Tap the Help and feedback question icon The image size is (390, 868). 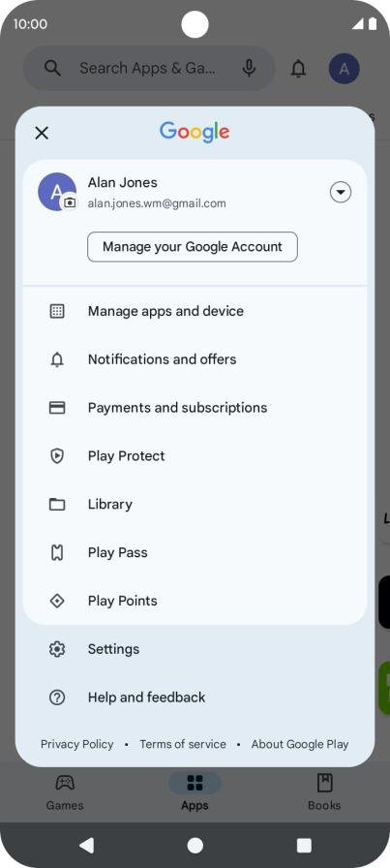(x=57, y=697)
